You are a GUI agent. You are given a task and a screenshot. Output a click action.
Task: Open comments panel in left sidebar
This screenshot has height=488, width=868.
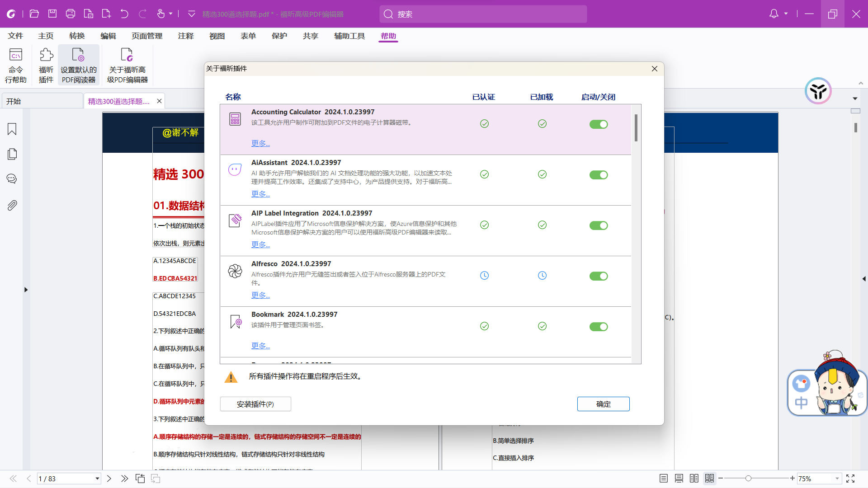click(12, 179)
